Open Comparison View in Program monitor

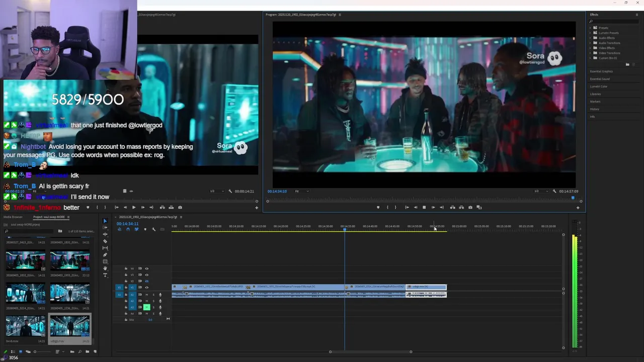(479, 207)
